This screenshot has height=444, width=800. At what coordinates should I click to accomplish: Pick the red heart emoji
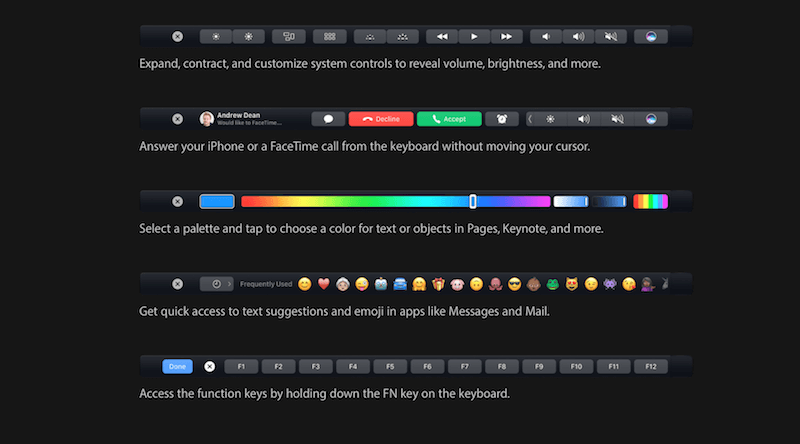[323, 284]
